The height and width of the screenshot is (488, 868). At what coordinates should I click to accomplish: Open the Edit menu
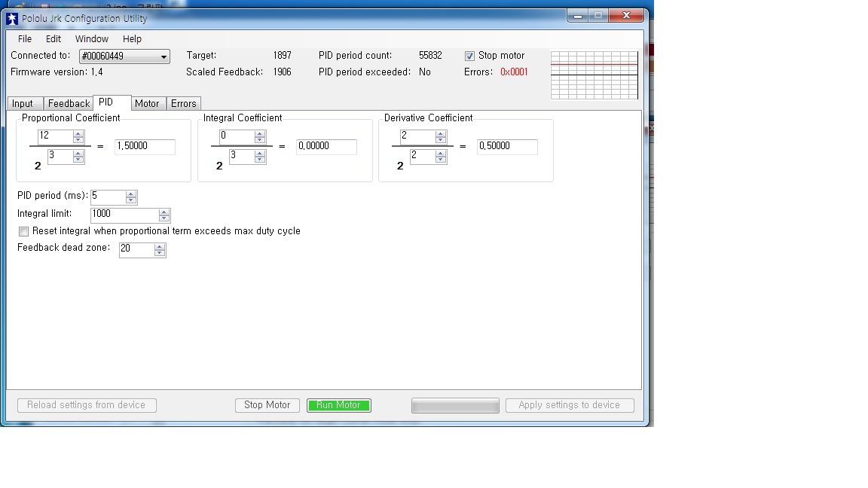(53, 38)
